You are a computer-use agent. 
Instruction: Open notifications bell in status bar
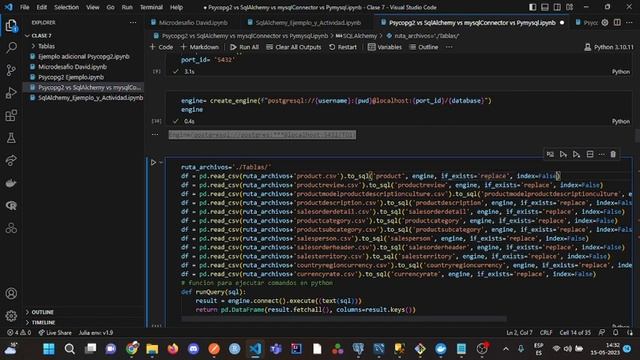616,333
